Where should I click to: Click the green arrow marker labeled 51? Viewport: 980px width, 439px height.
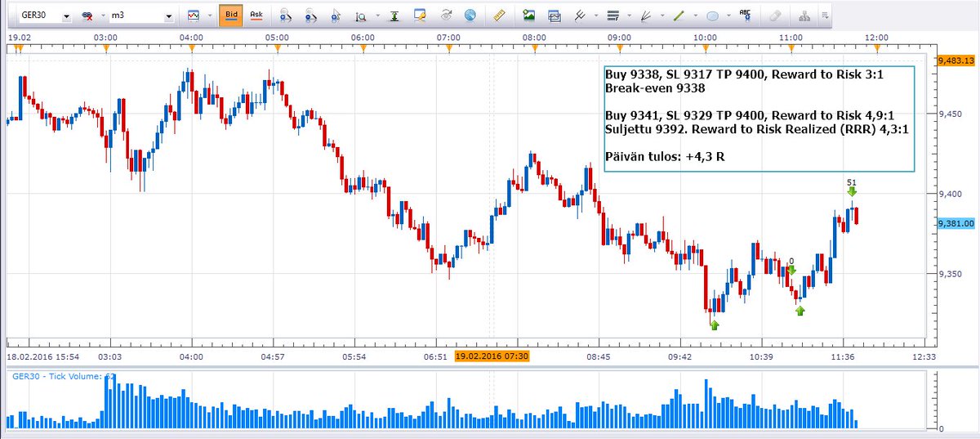tap(852, 192)
